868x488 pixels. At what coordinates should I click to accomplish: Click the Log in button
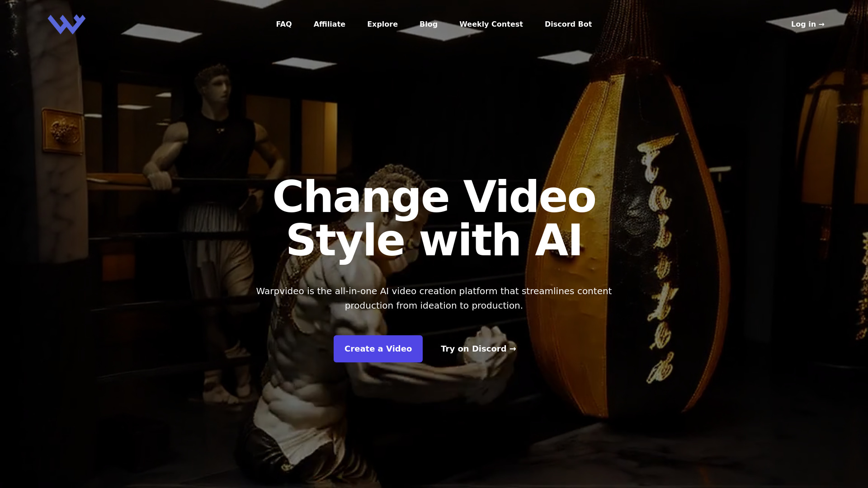(x=807, y=24)
